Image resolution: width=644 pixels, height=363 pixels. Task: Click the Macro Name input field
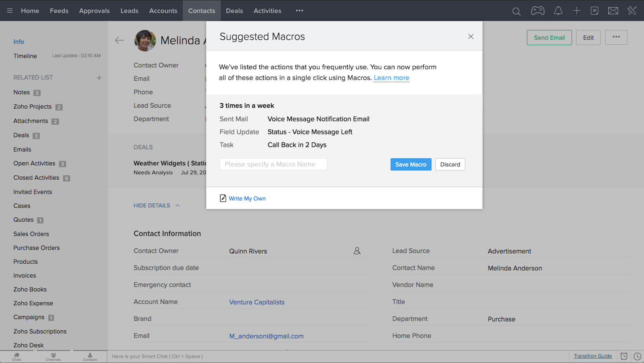[273, 165]
